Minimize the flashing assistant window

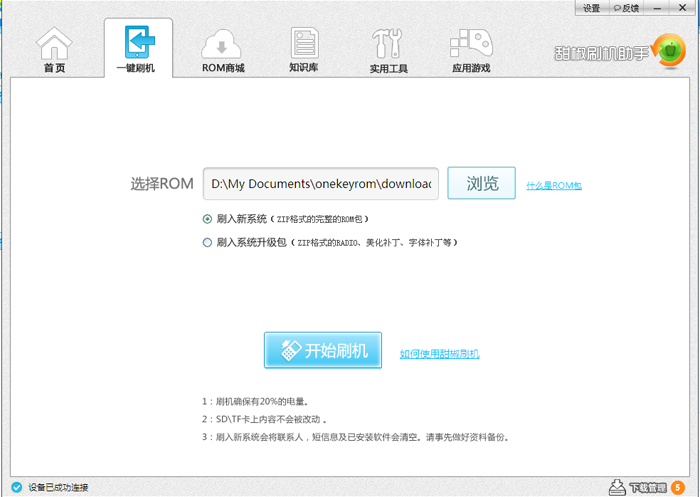pyautogui.click(x=657, y=8)
